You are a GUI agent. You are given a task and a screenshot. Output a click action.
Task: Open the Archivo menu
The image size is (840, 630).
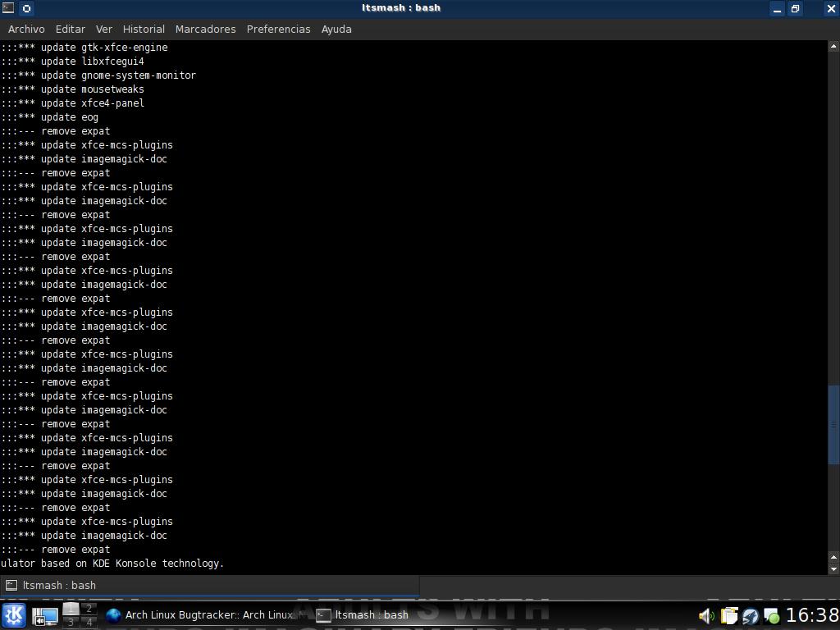point(26,29)
